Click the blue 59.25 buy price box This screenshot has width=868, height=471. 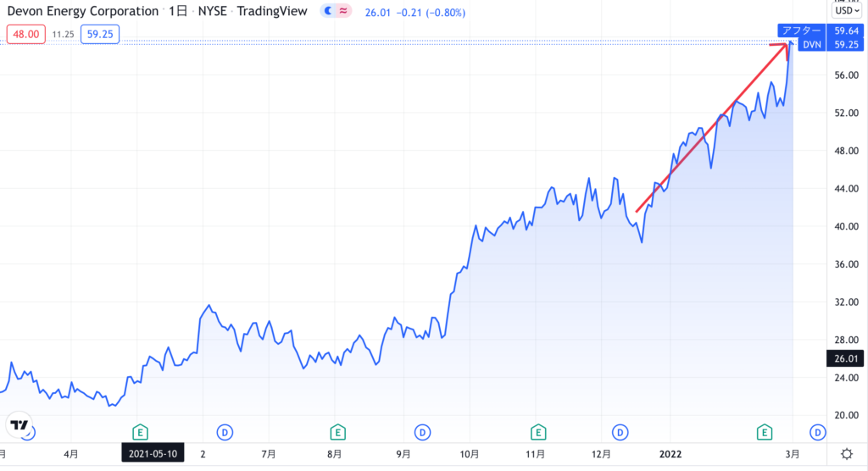pos(100,34)
